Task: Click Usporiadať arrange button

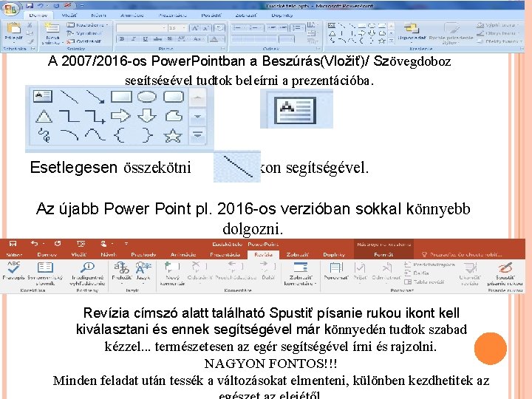Action: click(x=412, y=33)
